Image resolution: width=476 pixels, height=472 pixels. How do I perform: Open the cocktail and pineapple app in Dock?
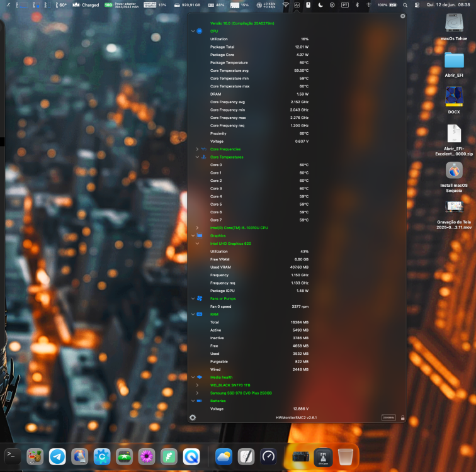coord(35,456)
